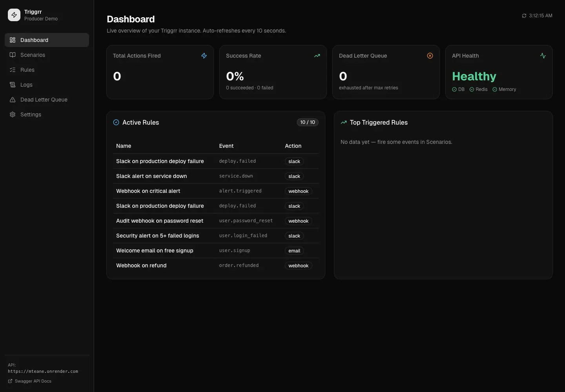The height and width of the screenshot is (392, 565).
Task: Click the blue lightning icon on Total Actions Fired card
Action: click(x=204, y=56)
